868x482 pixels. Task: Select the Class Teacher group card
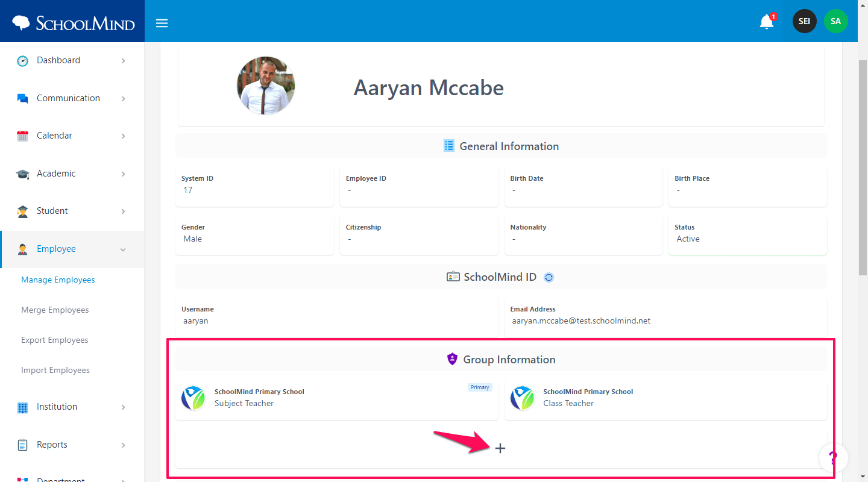(x=665, y=399)
